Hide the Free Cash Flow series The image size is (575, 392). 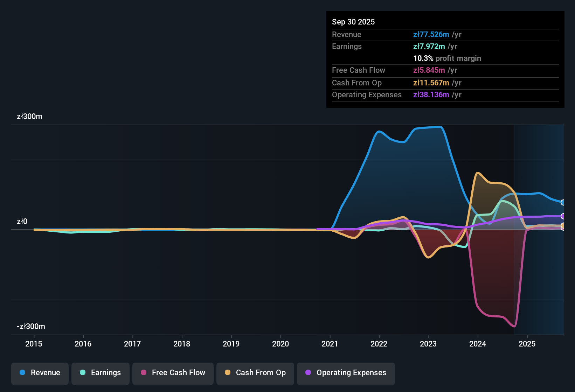173,373
